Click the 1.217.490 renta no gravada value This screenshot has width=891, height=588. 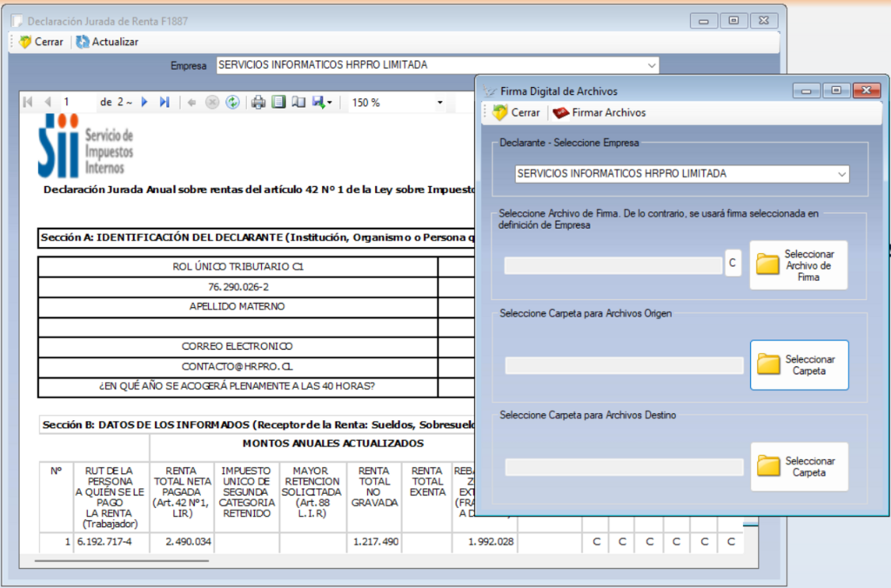[375, 542]
